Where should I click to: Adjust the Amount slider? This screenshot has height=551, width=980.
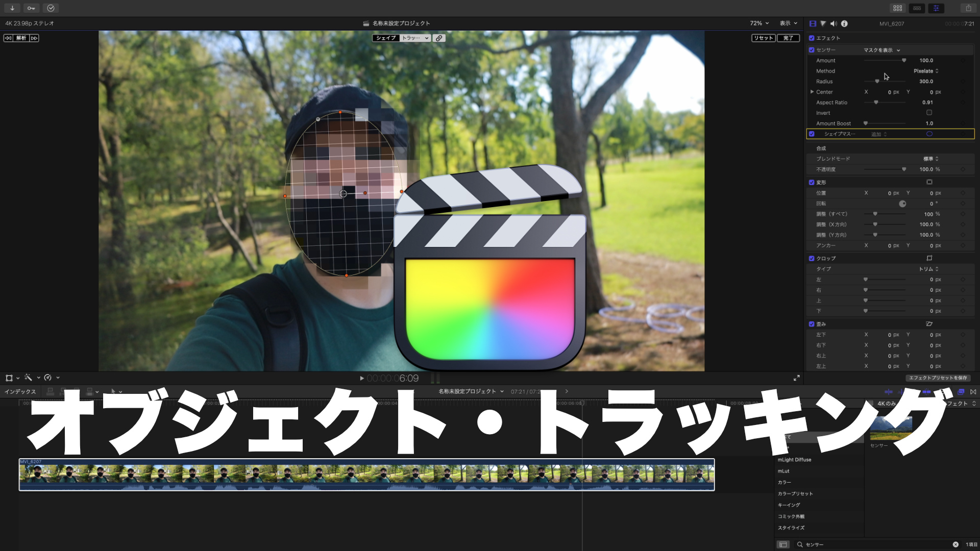tap(885, 61)
